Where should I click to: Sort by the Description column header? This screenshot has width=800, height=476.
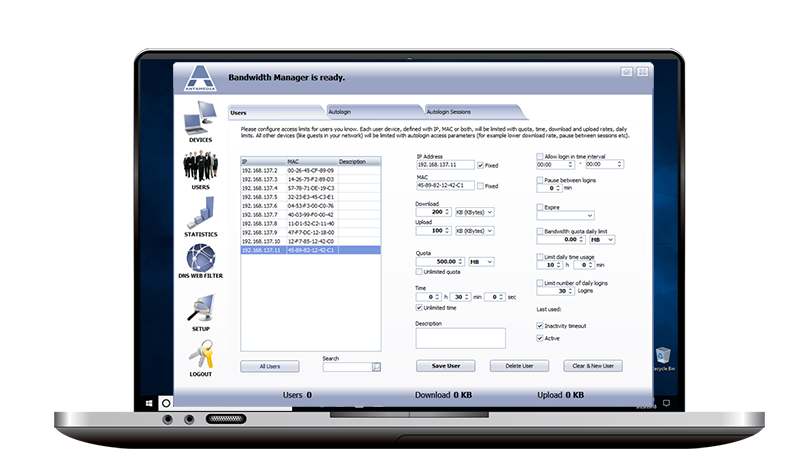[359, 162]
